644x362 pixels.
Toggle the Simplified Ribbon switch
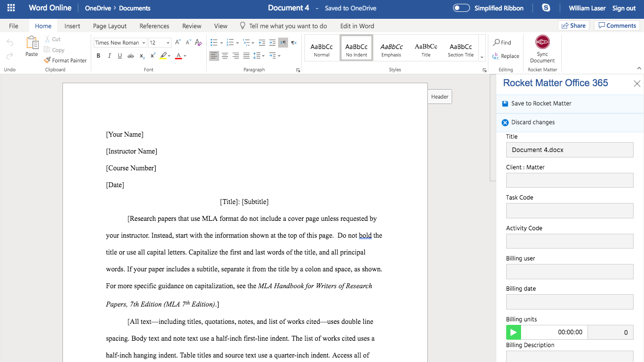[x=461, y=8]
